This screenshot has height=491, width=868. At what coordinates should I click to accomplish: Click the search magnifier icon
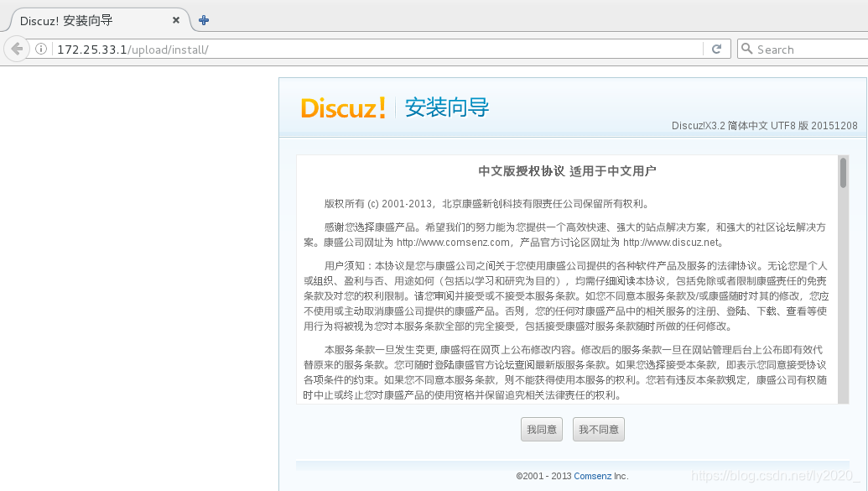click(x=746, y=49)
